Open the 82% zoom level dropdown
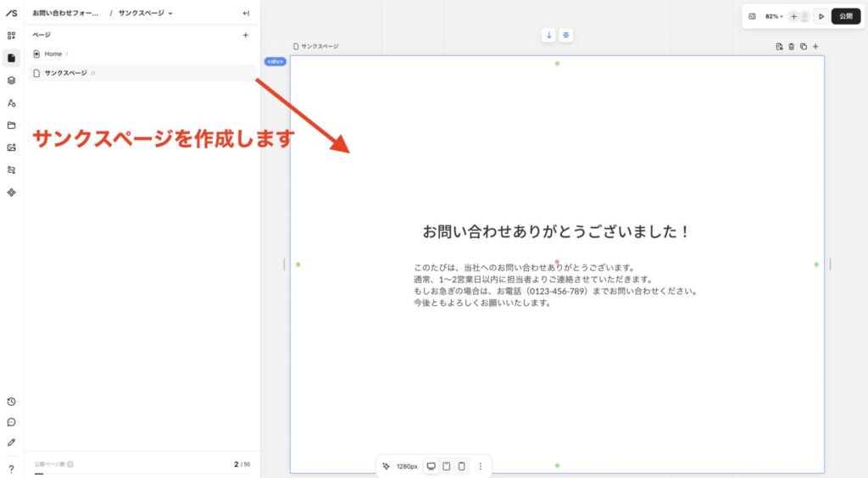 point(774,16)
